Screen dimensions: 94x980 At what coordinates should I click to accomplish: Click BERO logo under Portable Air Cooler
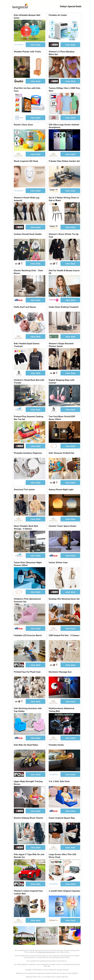point(54,45)
